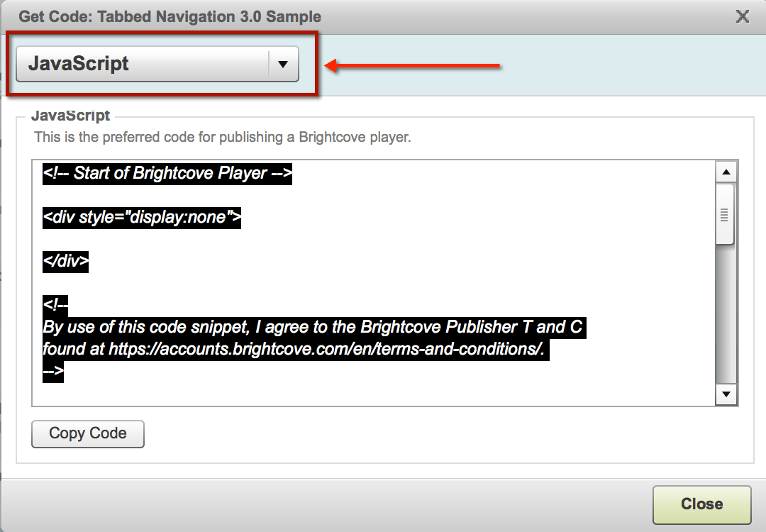Screen dimensions: 766x532
Task: Copy the embed code with Copy Code
Action: point(88,434)
